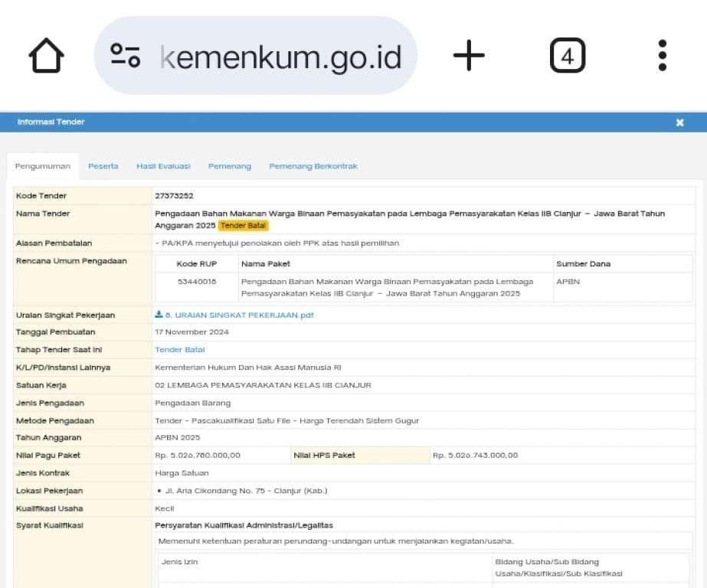Image resolution: width=707 pixels, height=588 pixels.
Task: Click Kementerian Hukum Dan Hak Asasi Manusia RI
Action: point(248,367)
